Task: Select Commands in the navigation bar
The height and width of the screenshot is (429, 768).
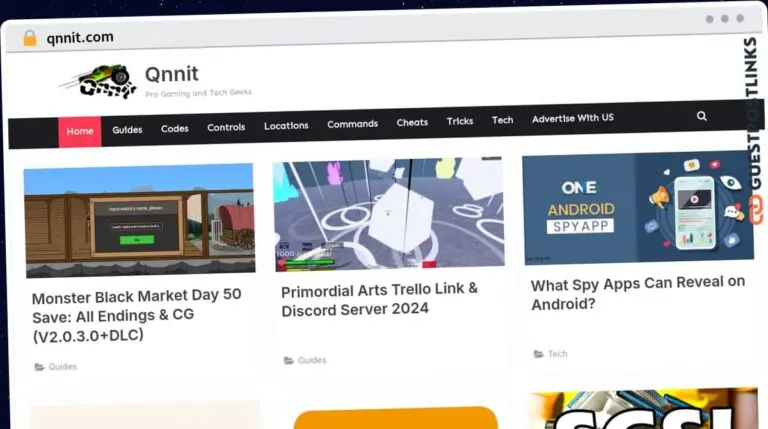Action: pyautogui.click(x=352, y=124)
